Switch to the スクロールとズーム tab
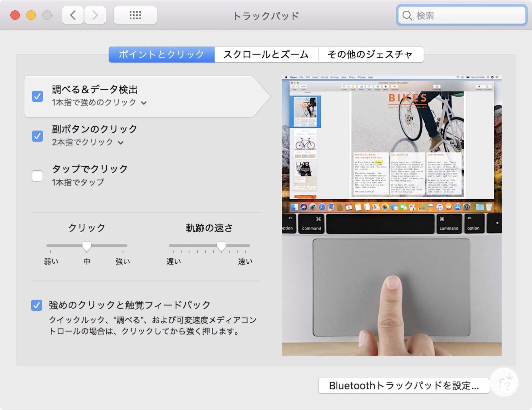 [x=266, y=55]
